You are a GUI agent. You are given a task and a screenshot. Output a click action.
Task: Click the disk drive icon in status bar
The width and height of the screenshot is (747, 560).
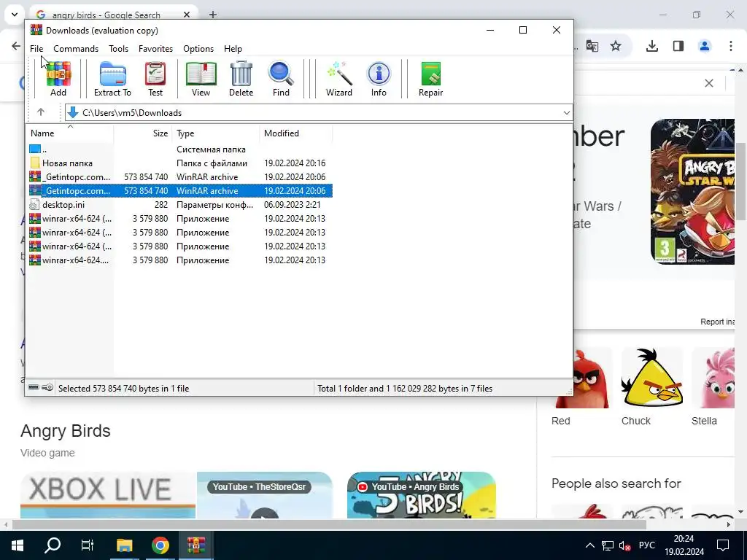34,388
